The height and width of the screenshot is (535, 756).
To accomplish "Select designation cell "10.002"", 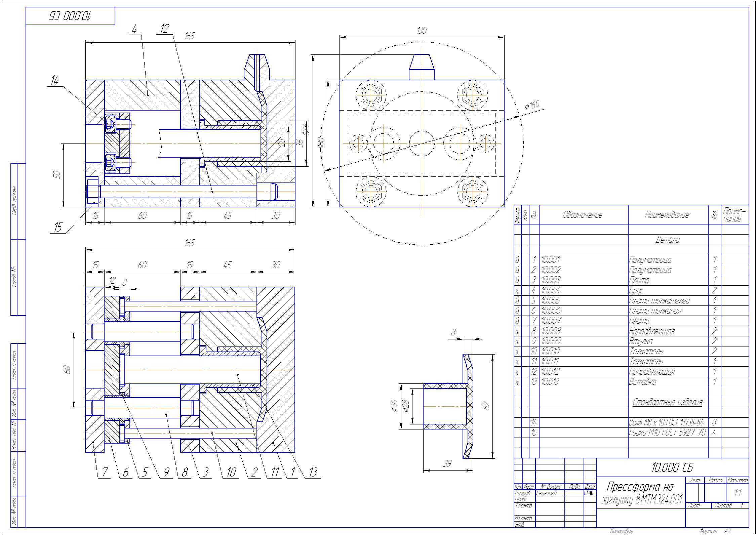I will 551,270.
